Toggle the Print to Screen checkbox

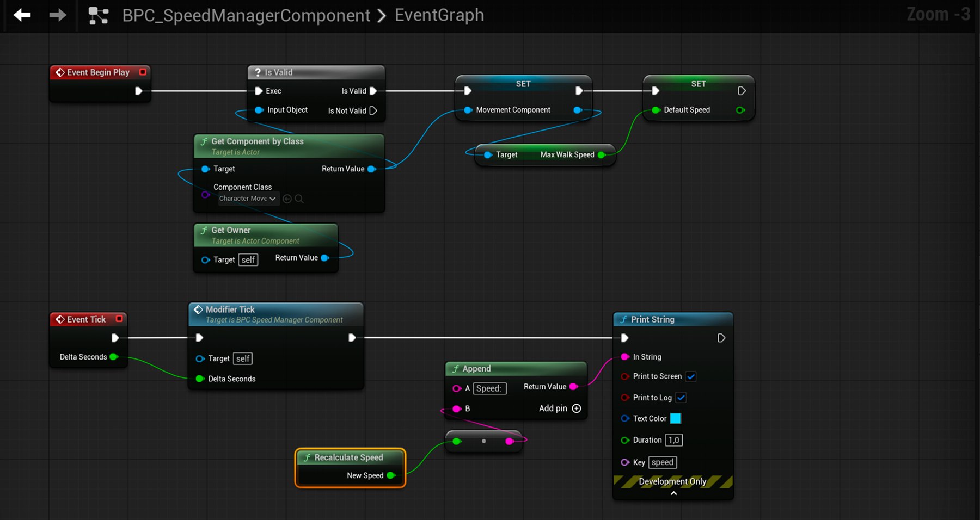pos(691,376)
